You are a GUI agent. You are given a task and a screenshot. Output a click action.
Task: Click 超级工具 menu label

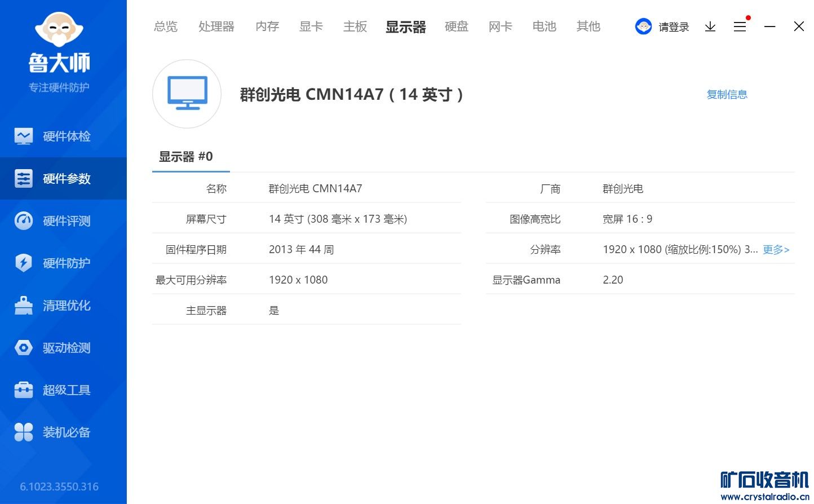[67, 390]
